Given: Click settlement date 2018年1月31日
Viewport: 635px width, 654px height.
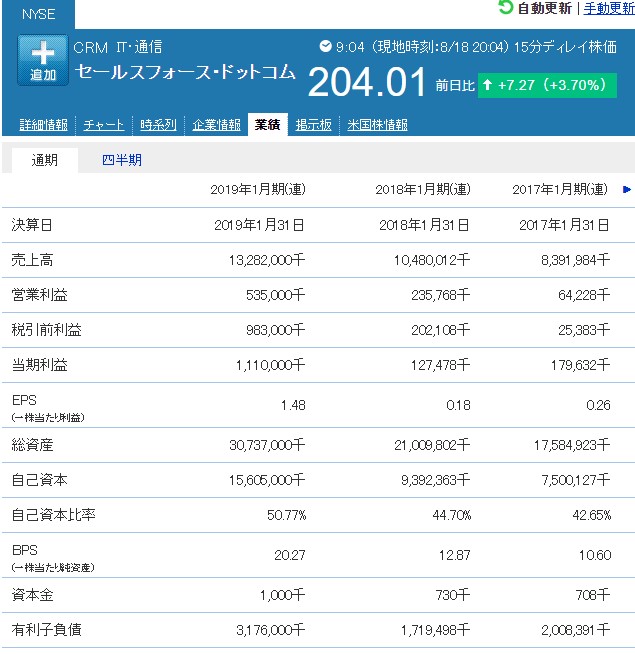Looking at the screenshot, I should (424, 225).
